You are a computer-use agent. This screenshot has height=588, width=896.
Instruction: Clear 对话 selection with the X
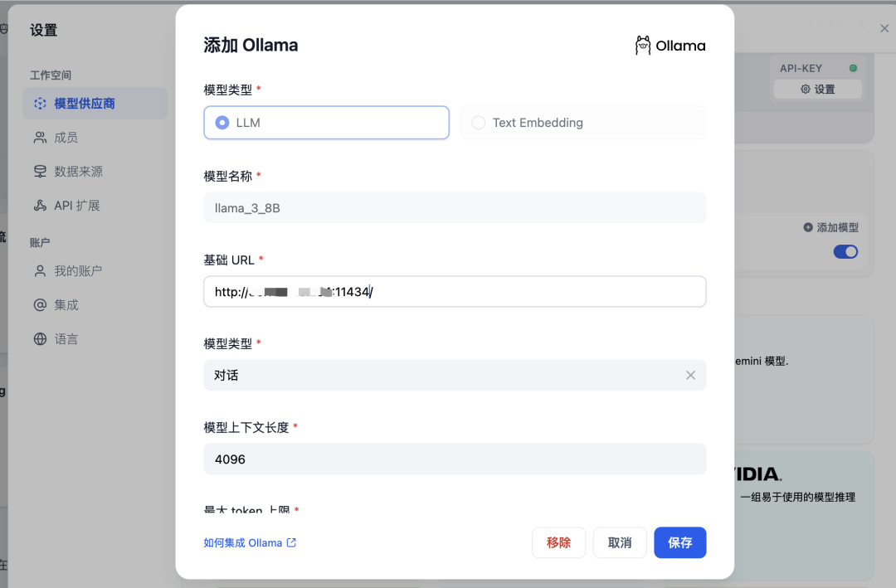(690, 375)
